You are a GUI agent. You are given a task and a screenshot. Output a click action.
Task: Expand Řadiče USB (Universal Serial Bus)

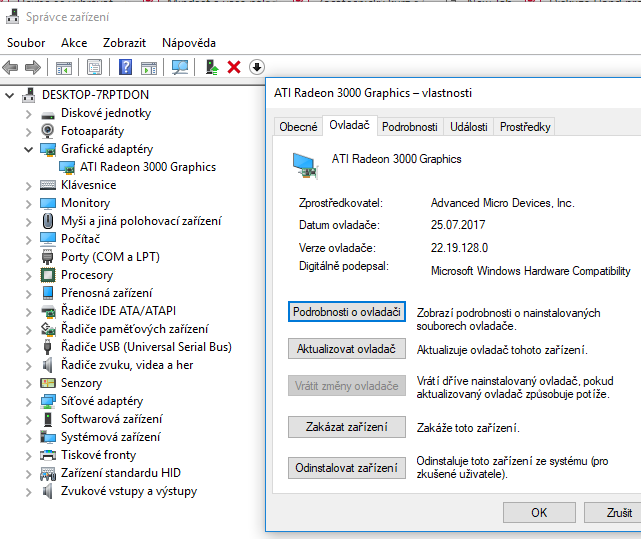(x=28, y=347)
